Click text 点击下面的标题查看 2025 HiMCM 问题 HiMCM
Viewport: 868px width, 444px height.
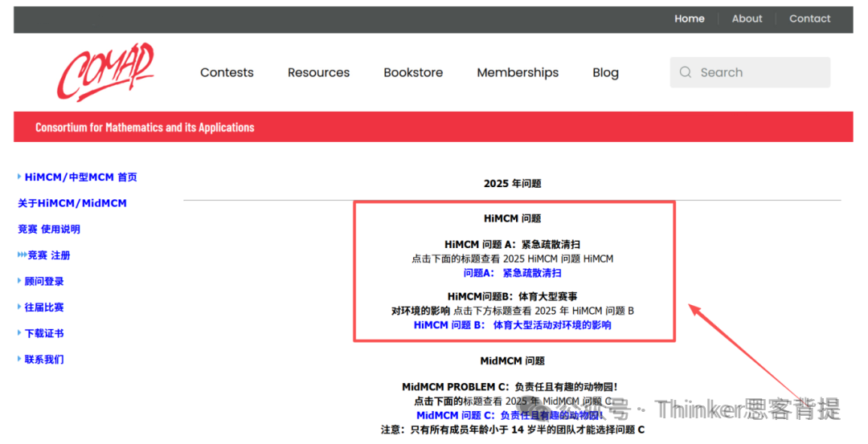point(513,259)
